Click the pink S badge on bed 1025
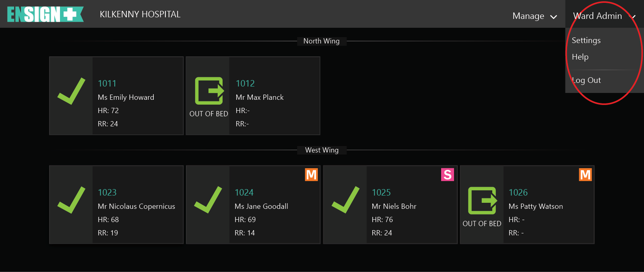The image size is (644, 272). pos(448,175)
